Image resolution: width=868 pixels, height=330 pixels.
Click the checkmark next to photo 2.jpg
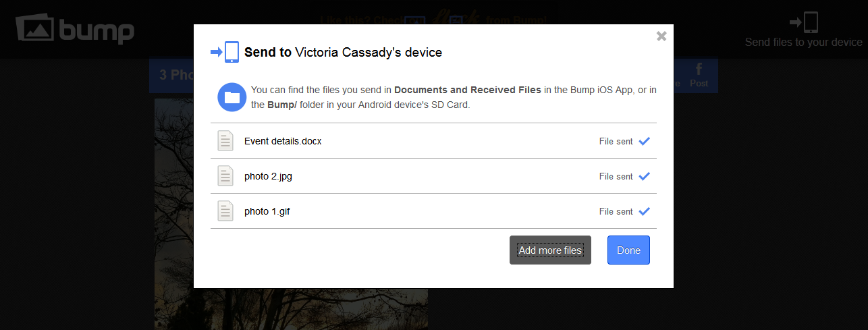(x=644, y=176)
